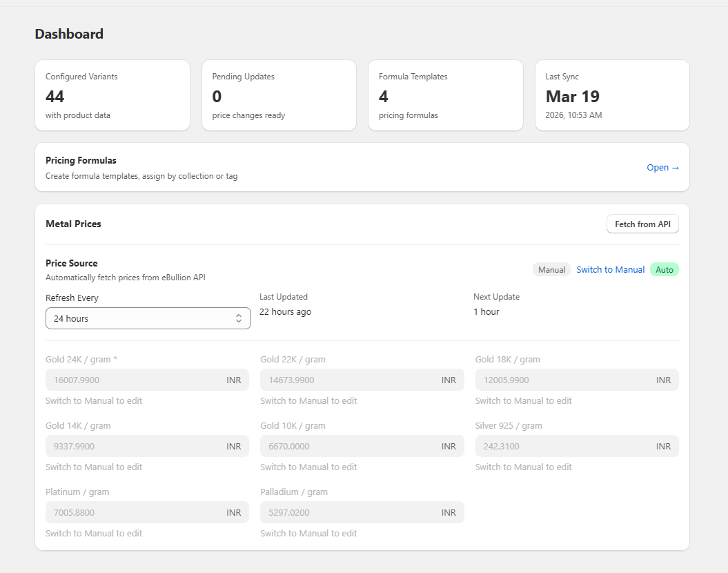
Task: Open the Refresh Every interval dropdown
Action: point(148,318)
